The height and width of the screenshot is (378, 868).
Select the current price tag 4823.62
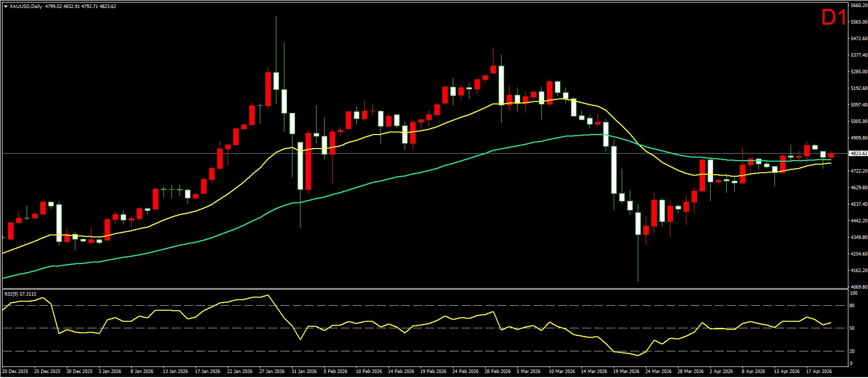point(857,154)
